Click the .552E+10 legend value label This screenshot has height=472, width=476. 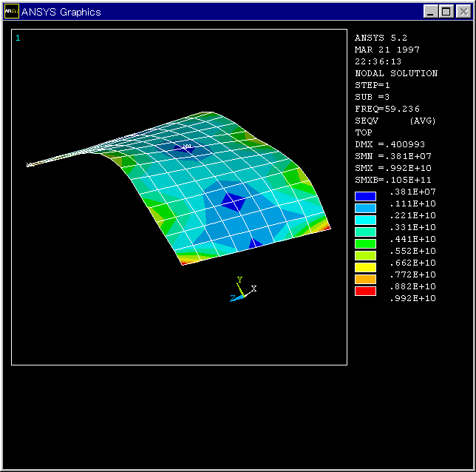(412, 251)
